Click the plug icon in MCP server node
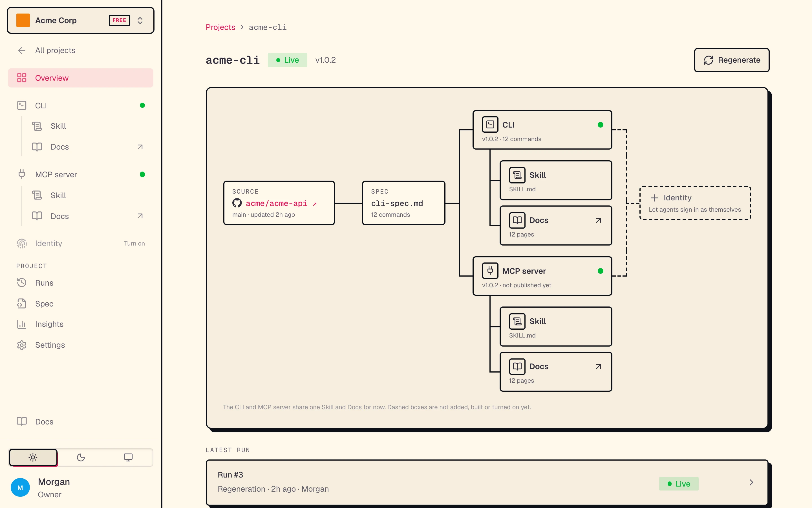This screenshot has height=508, width=812. (490, 271)
